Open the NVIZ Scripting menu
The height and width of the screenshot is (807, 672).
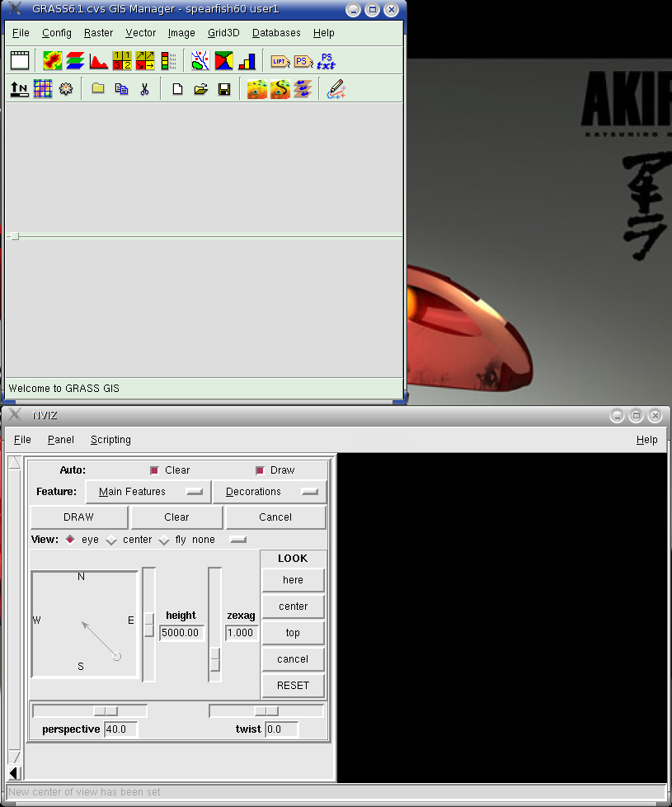pyautogui.click(x=110, y=440)
